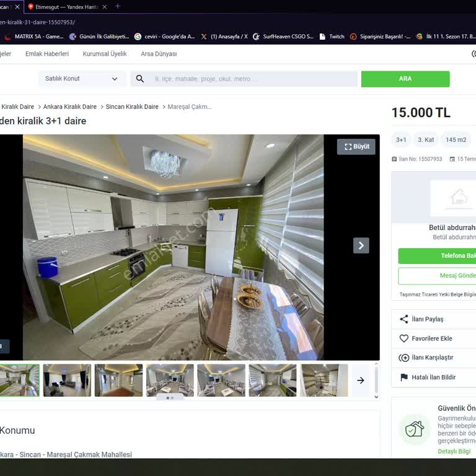Click the 145 m2 area tag

point(456,140)
